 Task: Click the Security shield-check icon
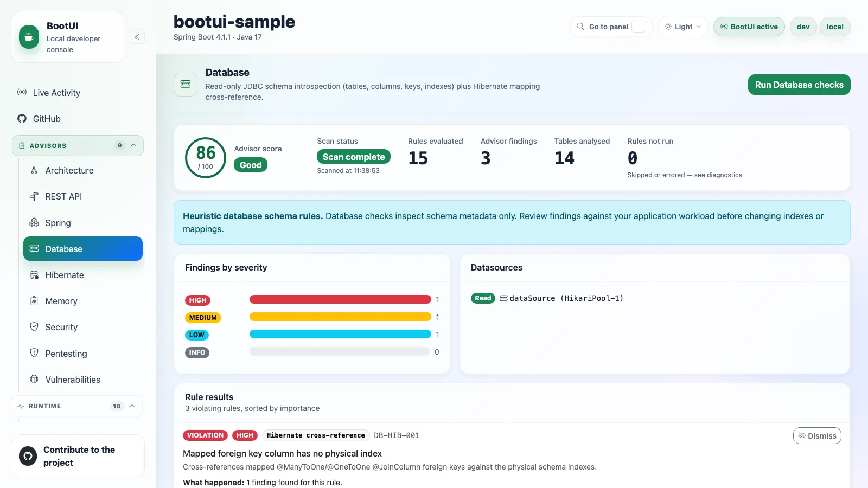[34, 327]
